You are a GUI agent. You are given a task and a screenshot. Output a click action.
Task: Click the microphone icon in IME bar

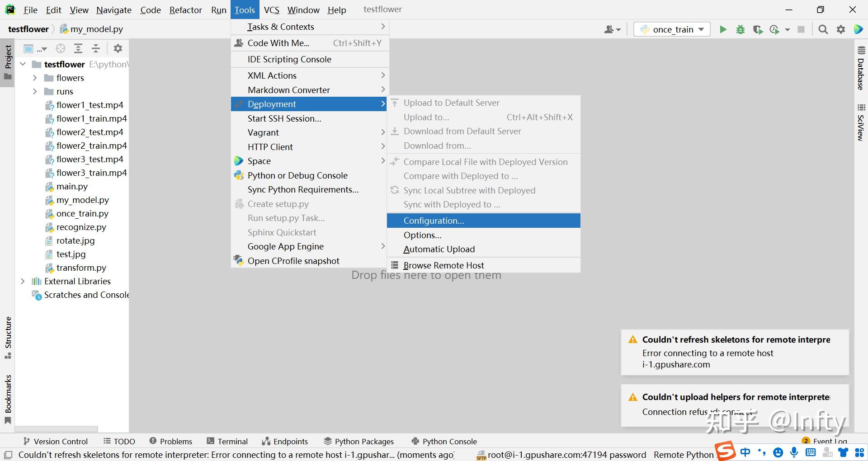click(794, 452)
